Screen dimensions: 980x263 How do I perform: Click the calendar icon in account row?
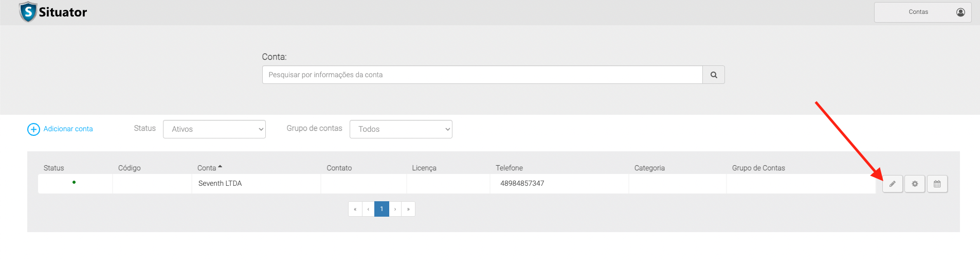[937, 184]
